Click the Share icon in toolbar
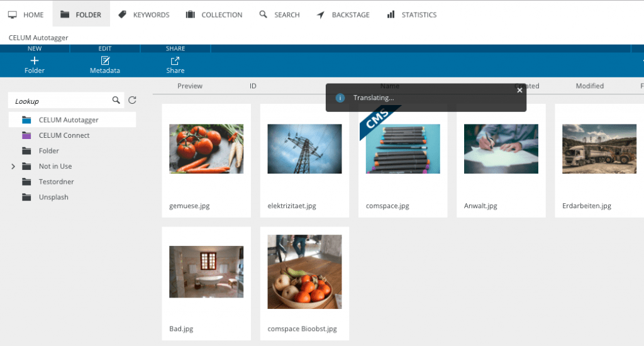 pyautogui.click(x=175, y=60)
